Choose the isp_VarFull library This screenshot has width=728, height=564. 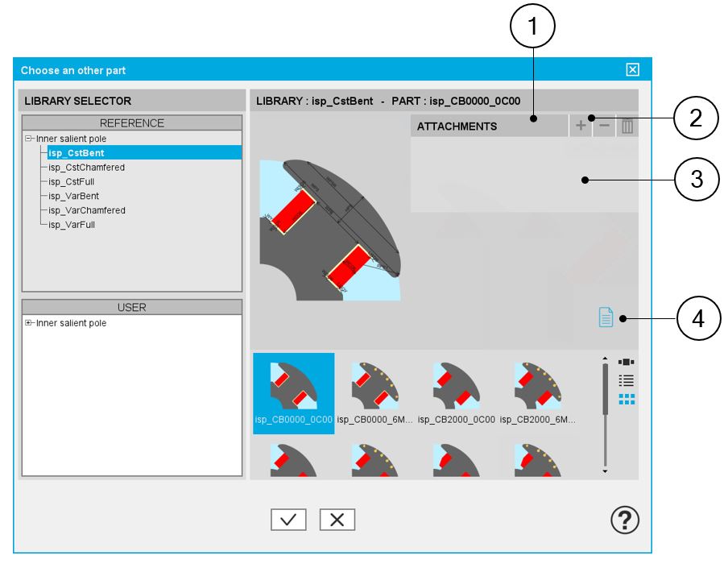[72, 225]
